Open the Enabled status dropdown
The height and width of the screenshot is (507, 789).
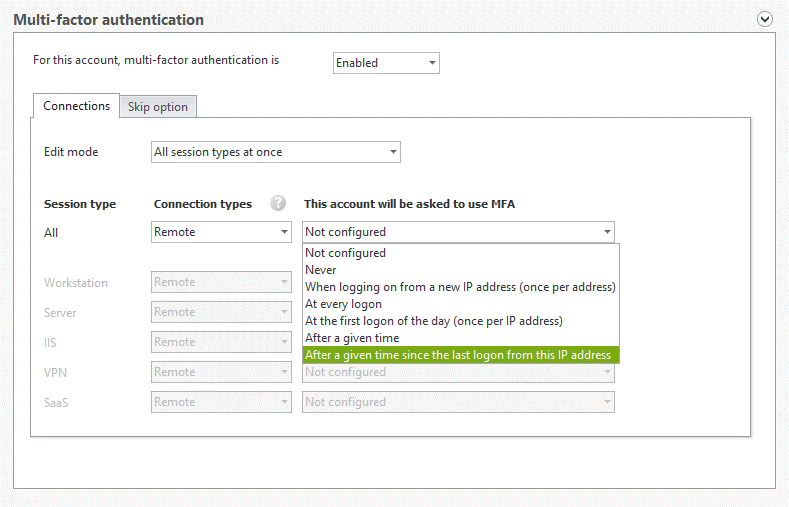click(386, 63)
